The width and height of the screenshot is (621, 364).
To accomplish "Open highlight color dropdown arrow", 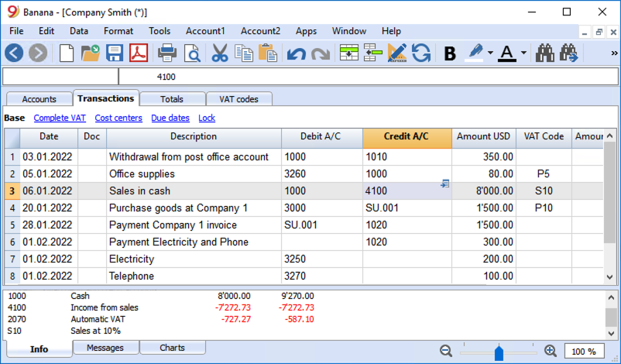I will 490,53.
